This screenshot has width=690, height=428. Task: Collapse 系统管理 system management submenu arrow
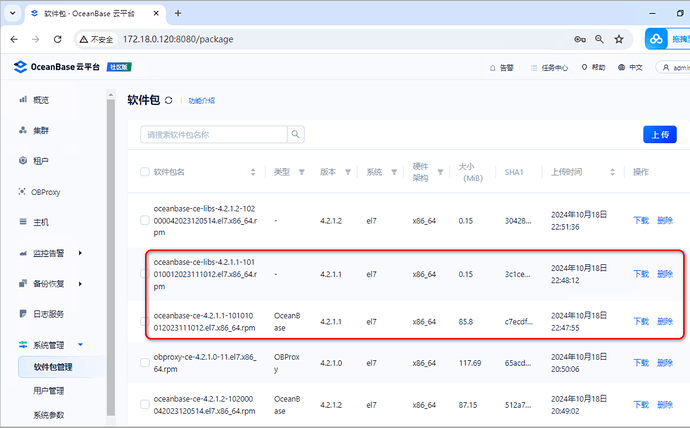(80, 345)
